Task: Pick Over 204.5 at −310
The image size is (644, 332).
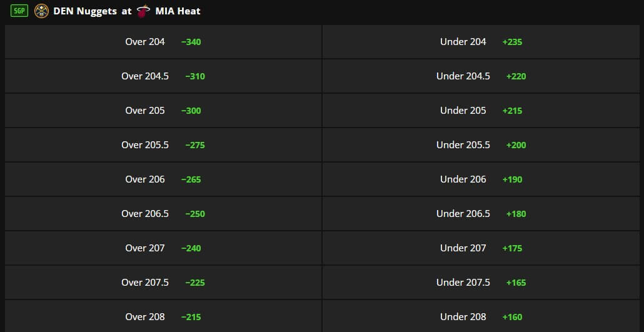Action: pos(163,76)
